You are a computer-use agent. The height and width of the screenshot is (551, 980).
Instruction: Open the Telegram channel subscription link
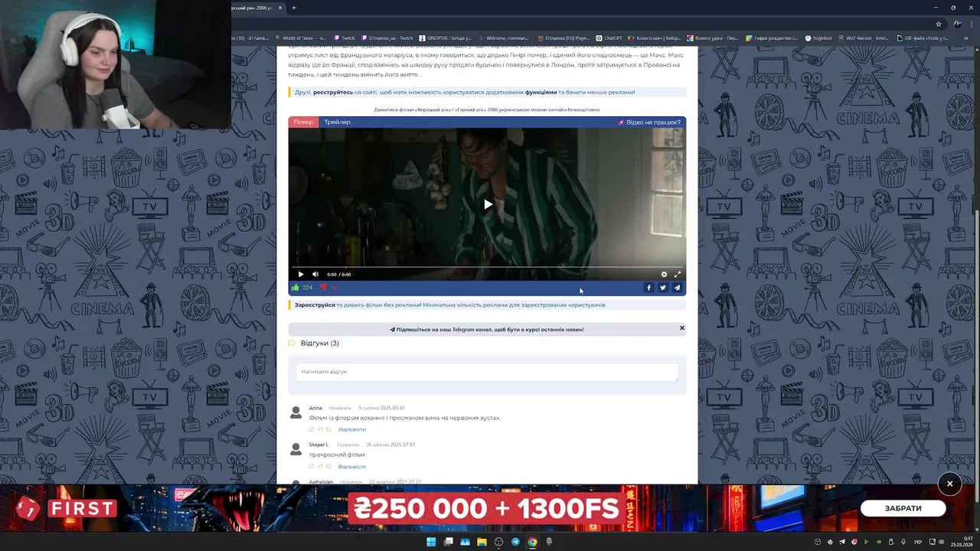coord(487,330)
